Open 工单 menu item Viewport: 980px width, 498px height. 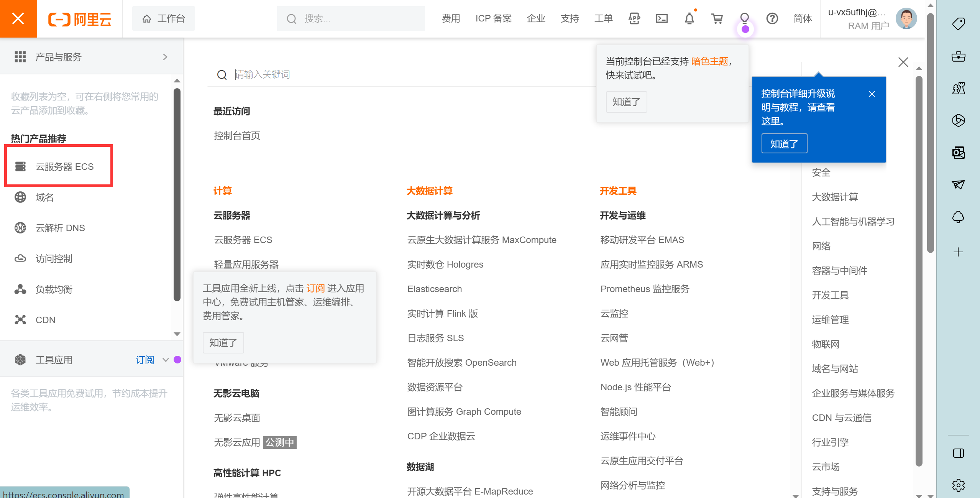pos(603,18)
